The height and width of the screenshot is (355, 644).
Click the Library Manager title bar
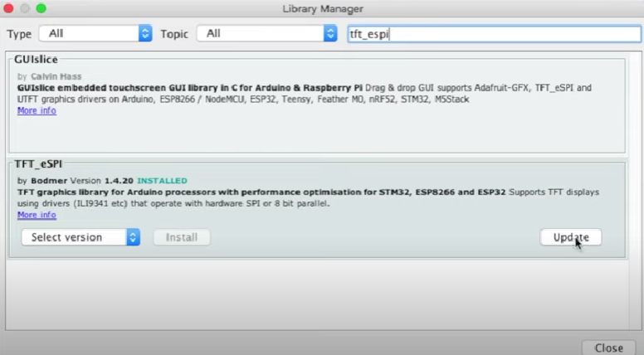[x=322, y=8]
